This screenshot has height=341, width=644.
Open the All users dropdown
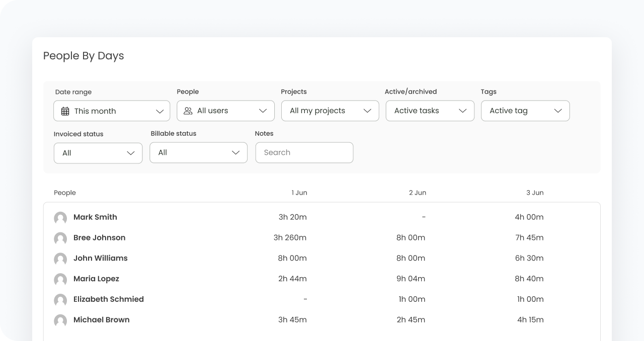coord(225,111)
